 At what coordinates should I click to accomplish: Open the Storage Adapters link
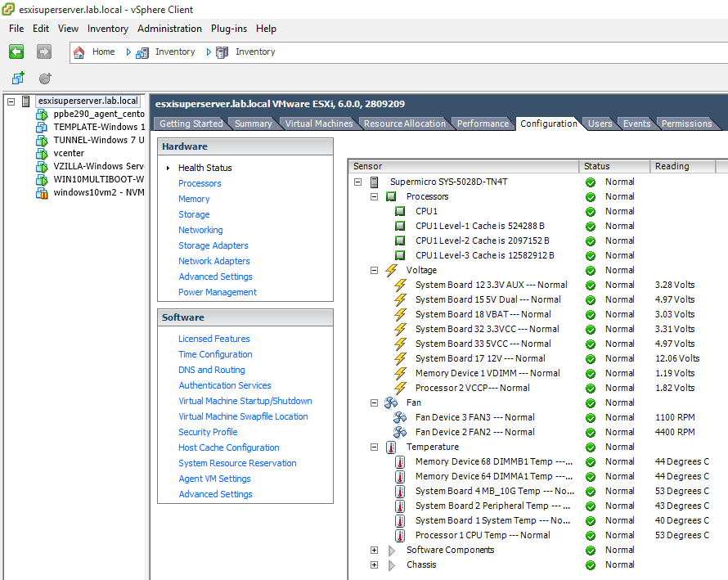213,245
